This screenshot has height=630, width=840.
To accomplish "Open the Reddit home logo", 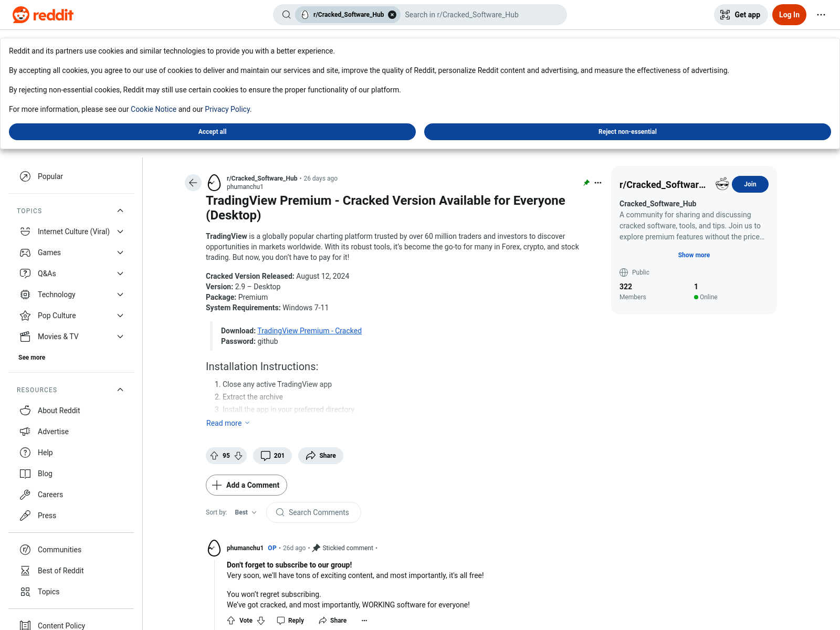I will (x=43, y=15).
